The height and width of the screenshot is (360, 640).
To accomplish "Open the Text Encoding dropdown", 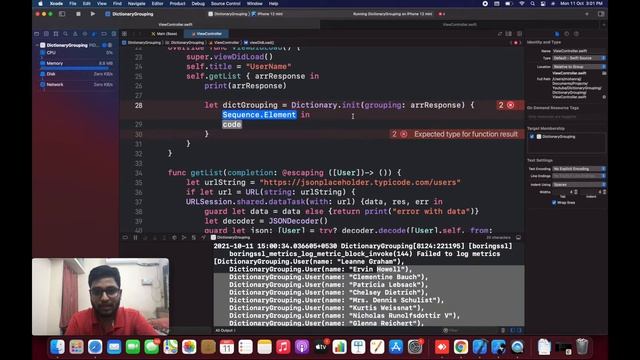I will (x=579, y=169).
